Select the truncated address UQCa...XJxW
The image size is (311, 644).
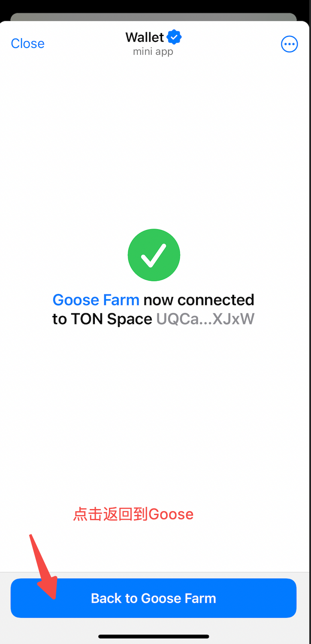tap(205, 319)
